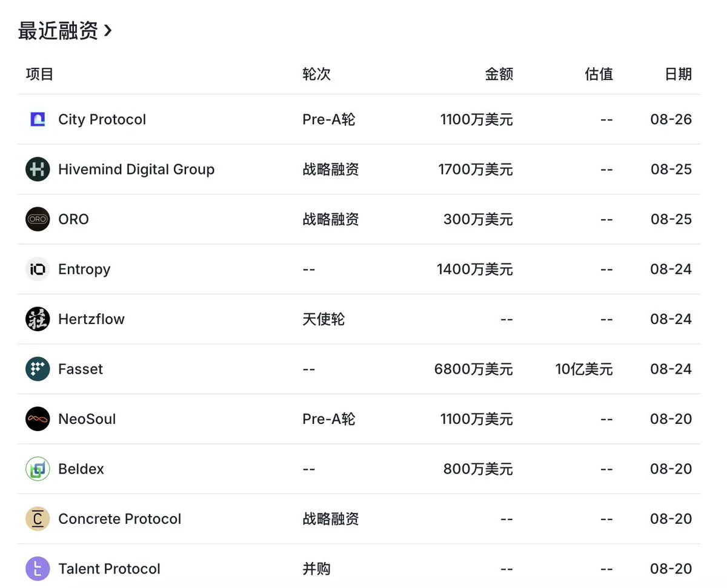Image resolution: width=727 pixels, height=588 pixels.
Task: Click Concrete Protocol's 08-20 date
Action: pyautogui.click(x=671, y=519)
